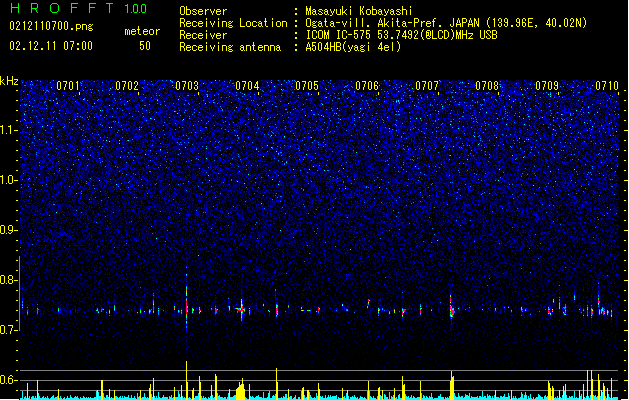This screenshot has height=400, width=629.
Task: Click the Receiver label
Action: [x=203, y=35]
